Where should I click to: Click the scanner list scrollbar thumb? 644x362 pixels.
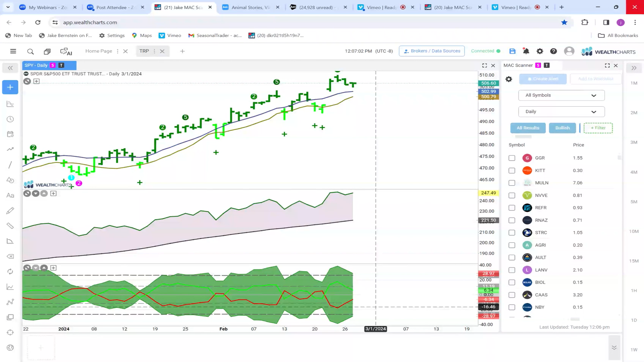619,157
